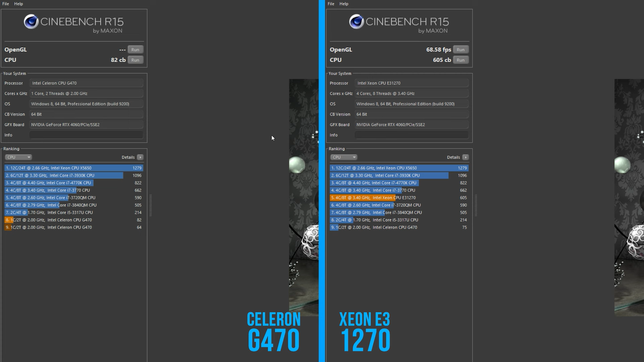Select the Celeron G470 ranking row scoring 82

[74, 220]
